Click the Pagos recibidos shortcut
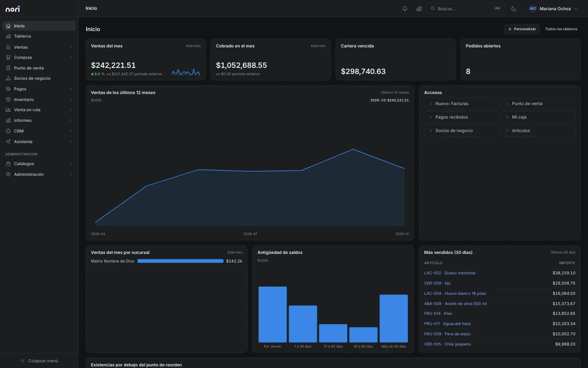 [461, 117]
